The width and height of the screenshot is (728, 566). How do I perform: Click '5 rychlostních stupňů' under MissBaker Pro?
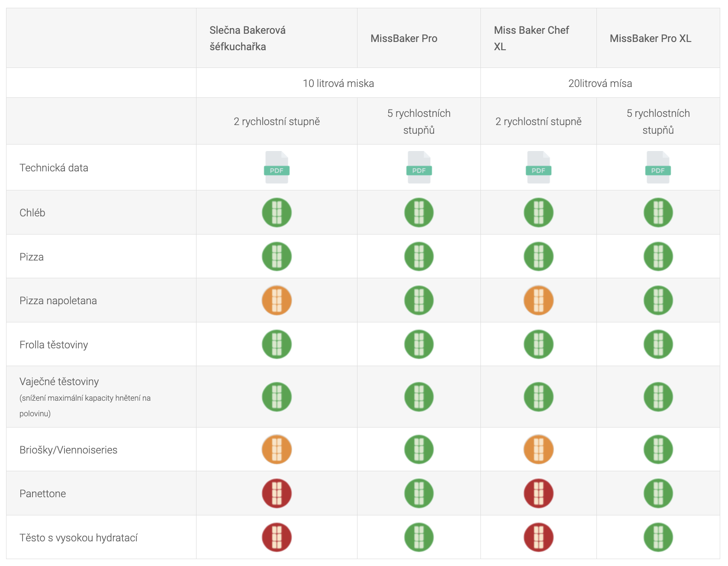(419, 121)
